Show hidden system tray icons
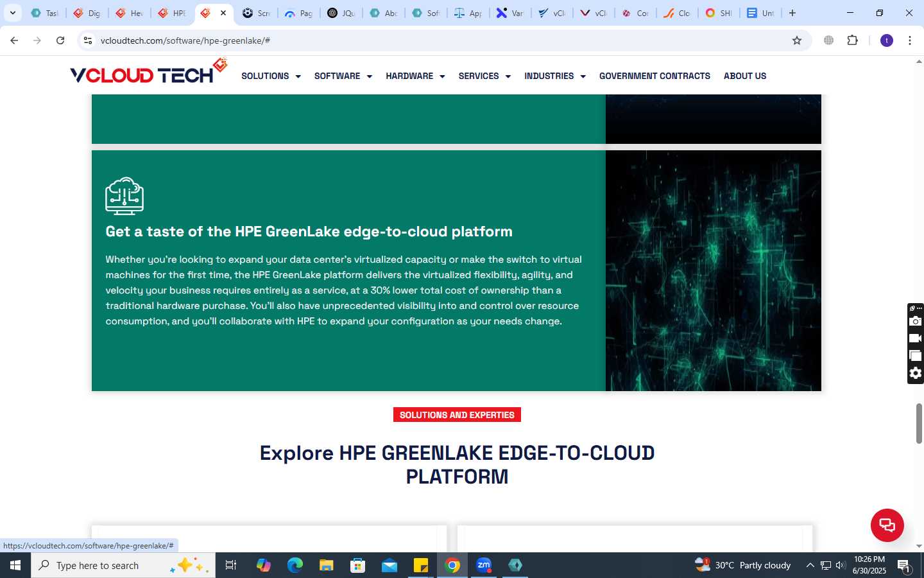 pyautogui.click(x=810, y=565)
